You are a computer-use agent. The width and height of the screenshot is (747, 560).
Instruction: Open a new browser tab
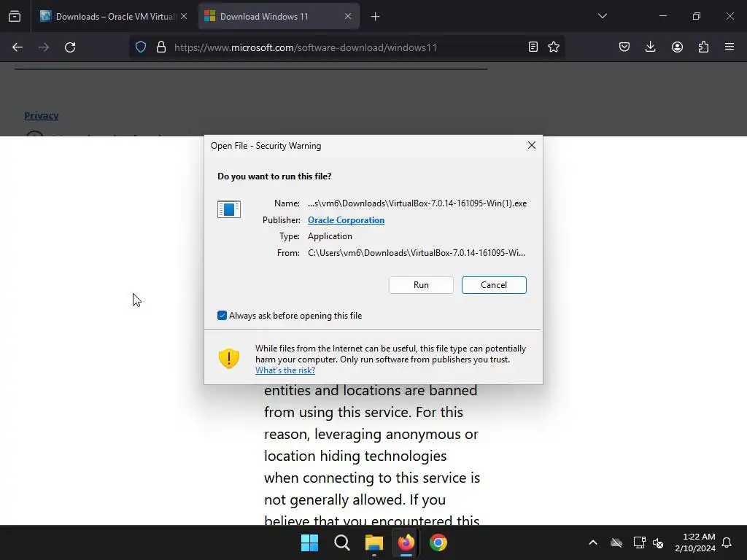click(x=376, y=17)
